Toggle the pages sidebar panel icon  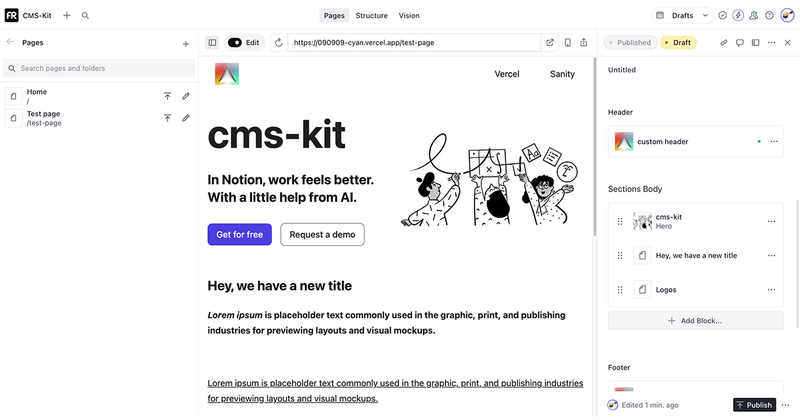[x=212, y=42]
